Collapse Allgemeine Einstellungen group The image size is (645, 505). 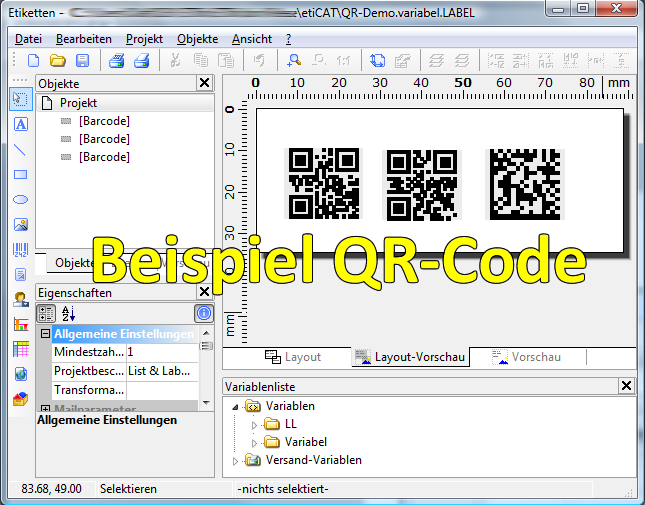(45, 334)
